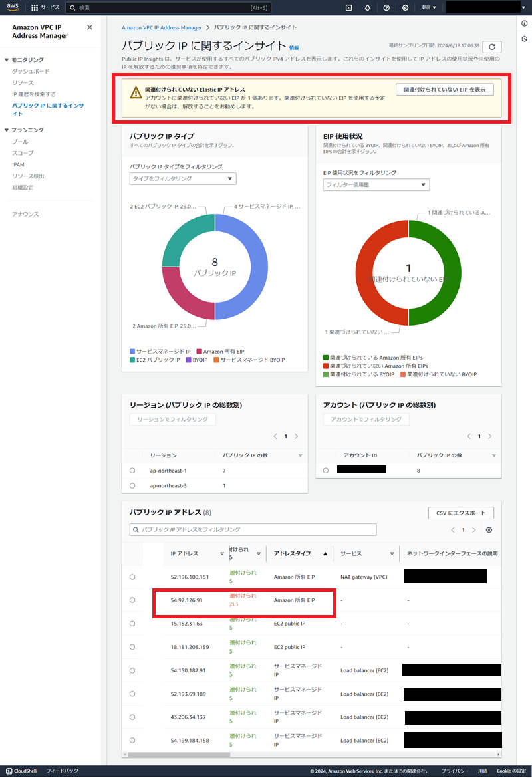Open the 情報 link beside title

point(294,48)
